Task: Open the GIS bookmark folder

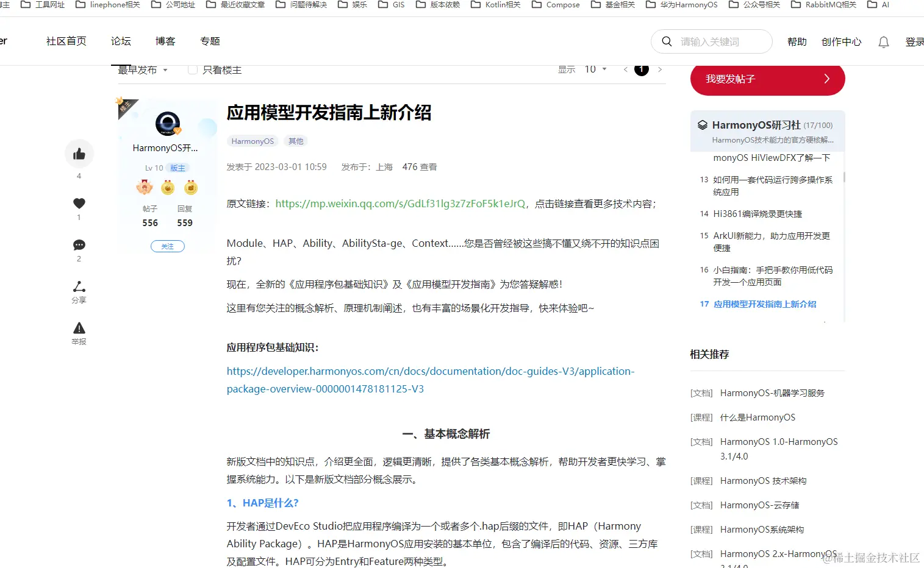Action: click(392, 4)
